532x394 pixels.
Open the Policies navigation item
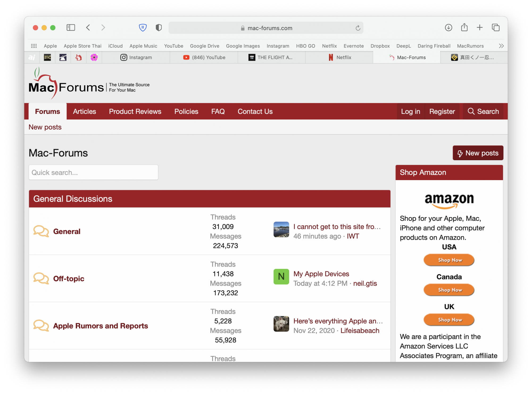tap(186, 111)
